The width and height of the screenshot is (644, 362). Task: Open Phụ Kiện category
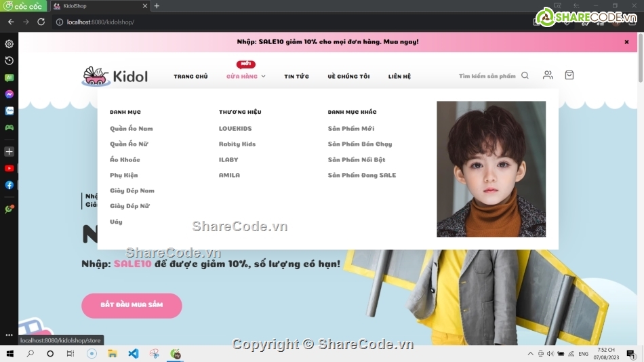pos(123,175)
